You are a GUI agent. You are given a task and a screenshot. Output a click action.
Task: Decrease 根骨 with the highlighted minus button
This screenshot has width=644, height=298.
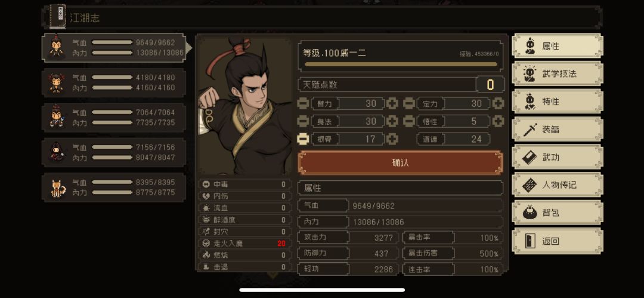click(303, 139)
